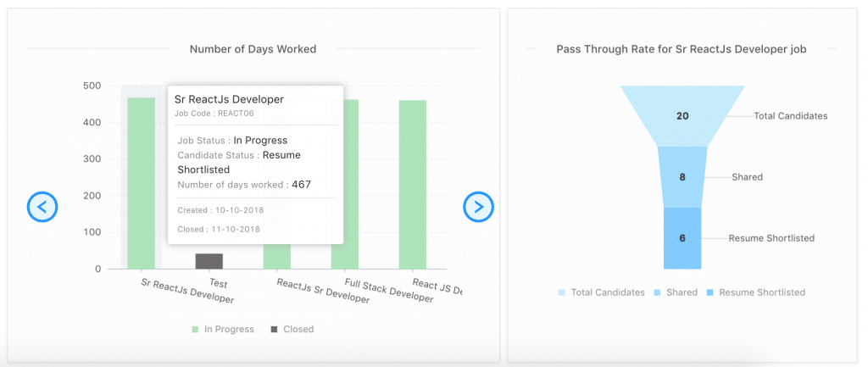Select the dark Test bar

pos(209,261)
